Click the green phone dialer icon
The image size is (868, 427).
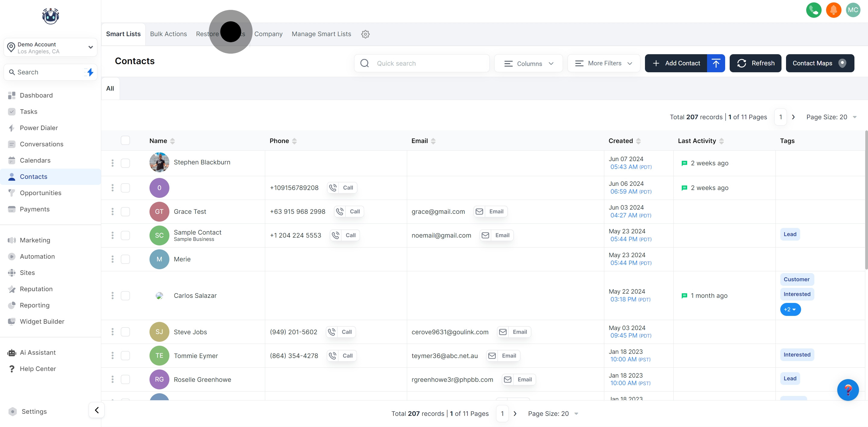pos(813,10)
